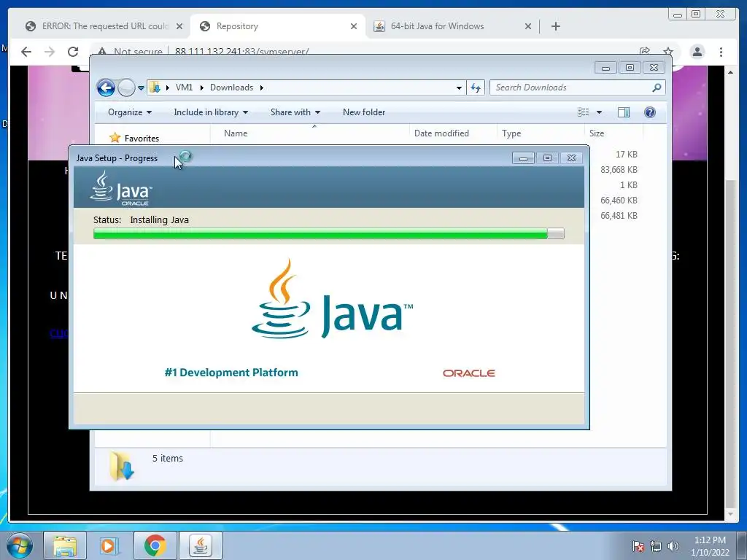Expand the arrow between VM1 and Downloads
This screenshot has height=560, width=747.
point(201,87)
